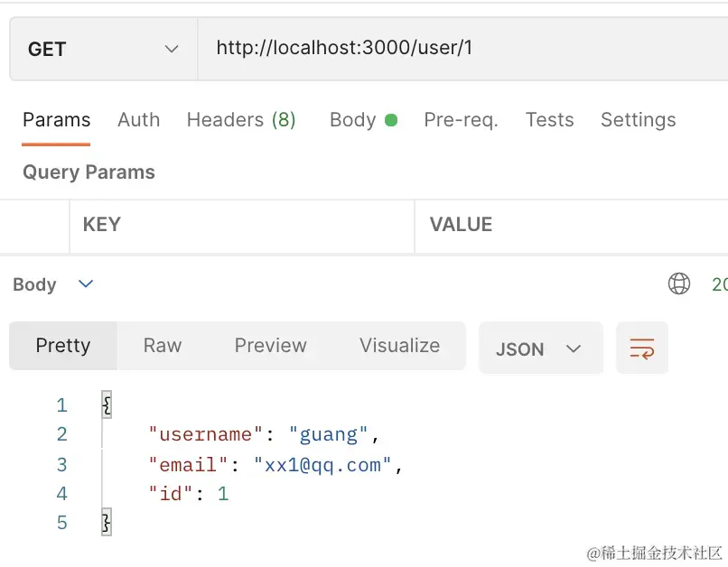Image resolution: width=728 pixels, height=567 pixels.
Task: Click the KEY column header cell
Action: (241, 225)
